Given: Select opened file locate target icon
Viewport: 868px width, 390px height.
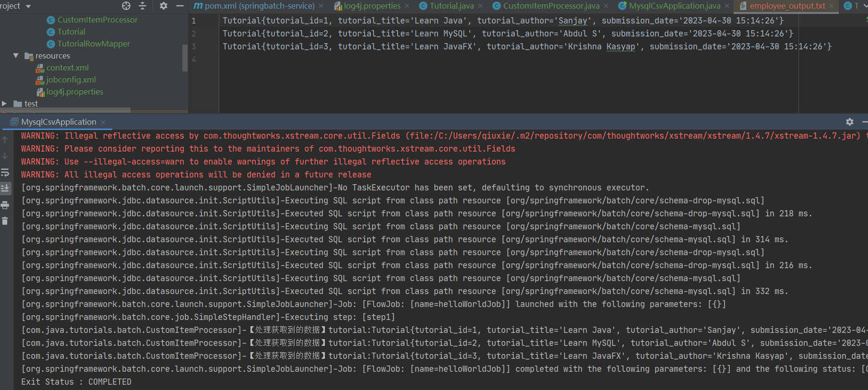Looking at the screenshot, I should pos(126,6).
